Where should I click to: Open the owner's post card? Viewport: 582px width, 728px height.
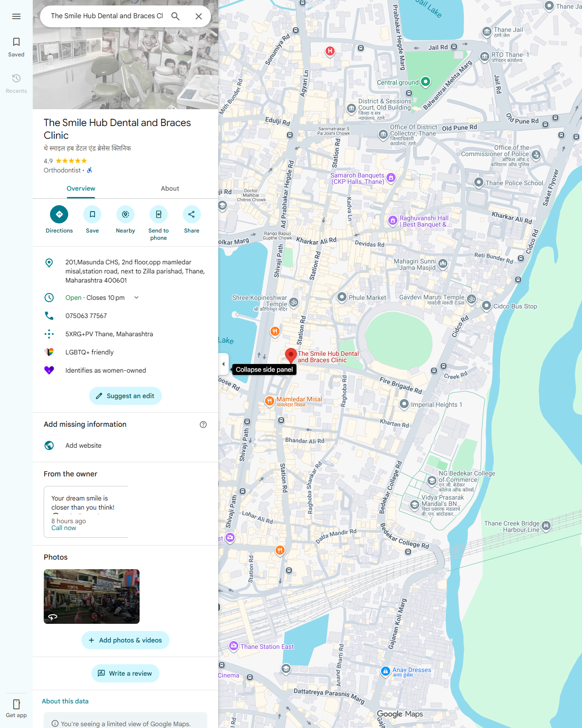[86, 512]
